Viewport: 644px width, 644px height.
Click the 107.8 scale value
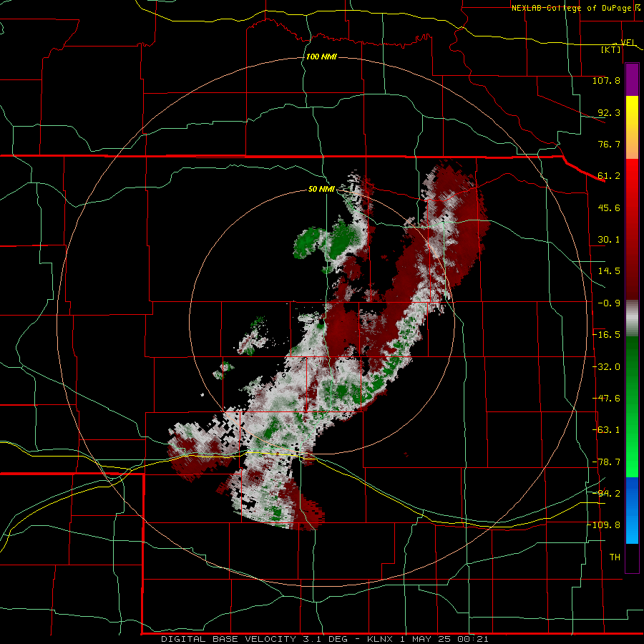(606, 80)
